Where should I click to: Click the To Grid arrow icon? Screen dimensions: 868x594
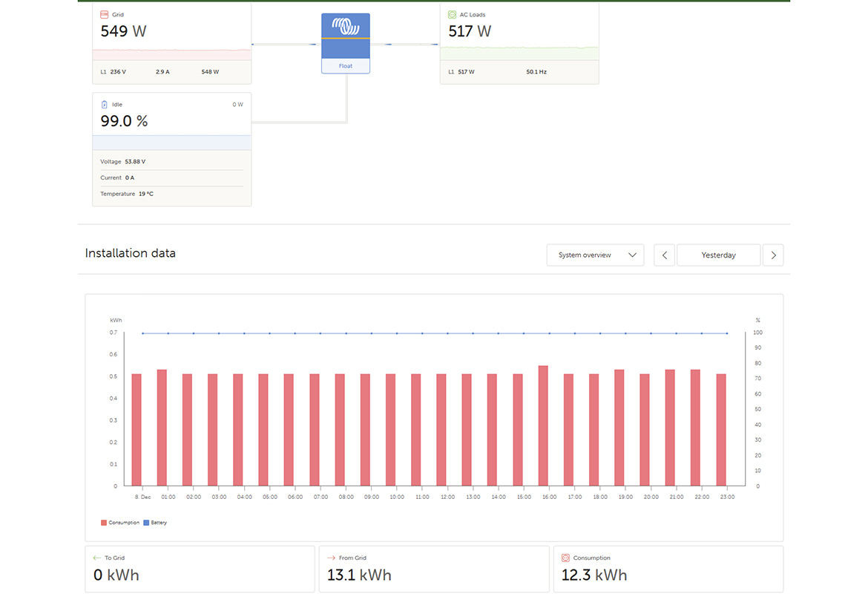pyautogui.click(x=96, y=558)
